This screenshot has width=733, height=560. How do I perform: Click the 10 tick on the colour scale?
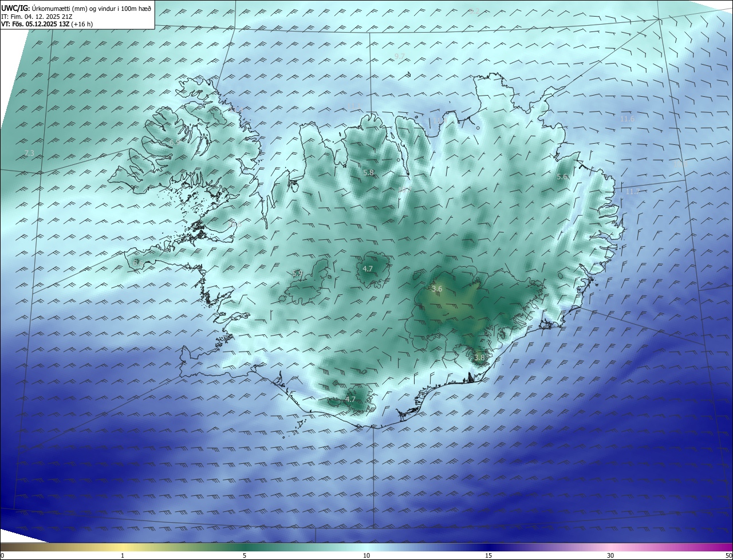(366, 555)
